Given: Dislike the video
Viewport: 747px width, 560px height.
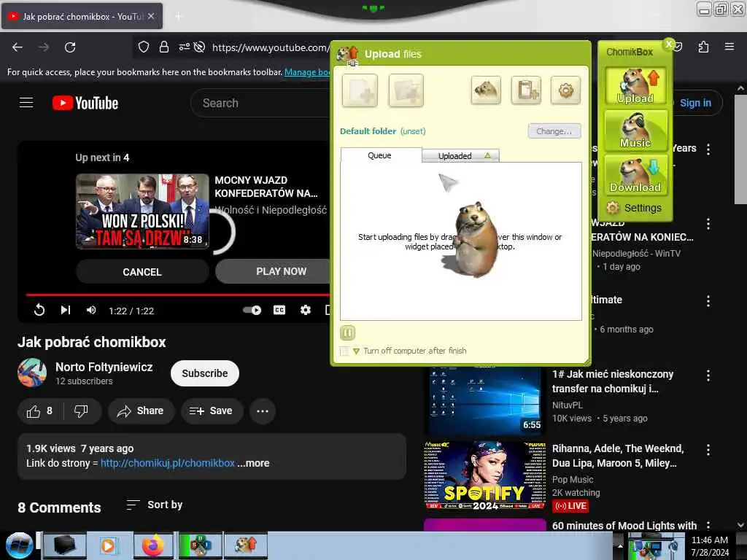Looking at the screenshot, I should click(x=82, y=411).
